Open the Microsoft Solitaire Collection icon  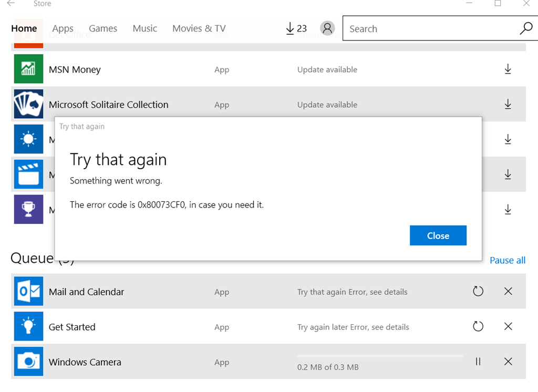coord(28,104)
